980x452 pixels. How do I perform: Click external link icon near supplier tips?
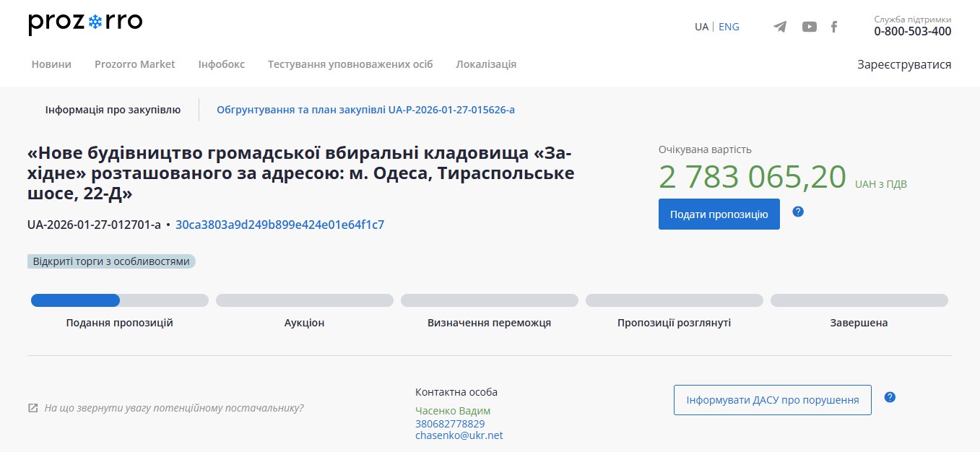32,408
